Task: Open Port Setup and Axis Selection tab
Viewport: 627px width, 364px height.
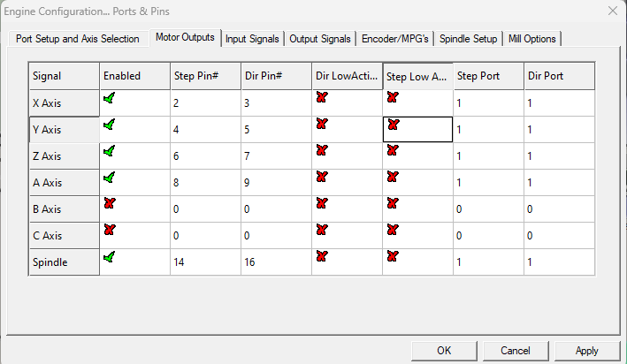Action: pos(77,39)
